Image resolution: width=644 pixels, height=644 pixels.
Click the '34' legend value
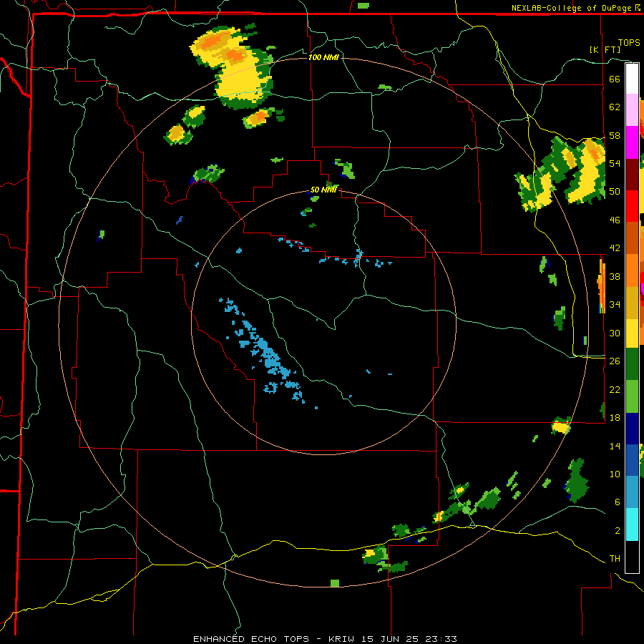[x=615, y=305]
